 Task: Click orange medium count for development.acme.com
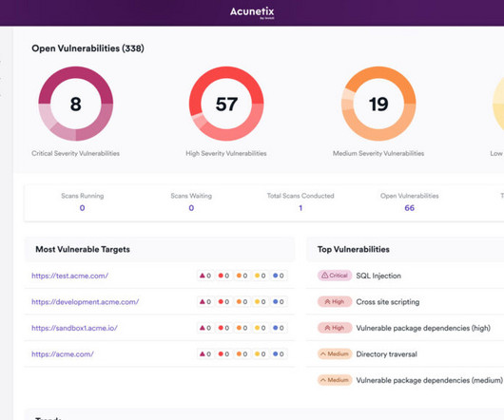tap(242, 302)
